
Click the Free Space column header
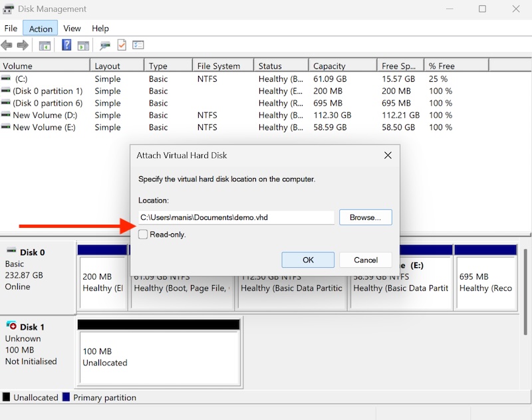(x=399, y=65)
